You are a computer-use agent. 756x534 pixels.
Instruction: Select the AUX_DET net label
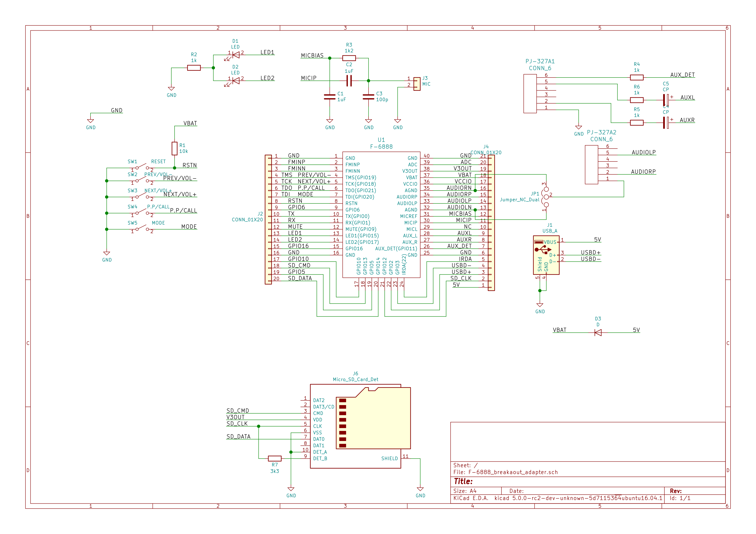[x=682, y=75]
